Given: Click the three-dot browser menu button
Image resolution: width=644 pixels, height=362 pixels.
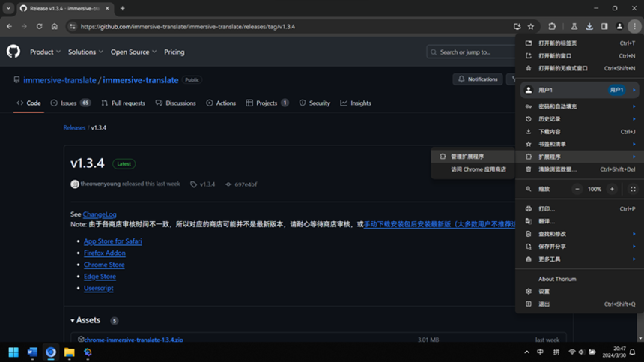Looking at the screenshot, I should tap(634, 27).
